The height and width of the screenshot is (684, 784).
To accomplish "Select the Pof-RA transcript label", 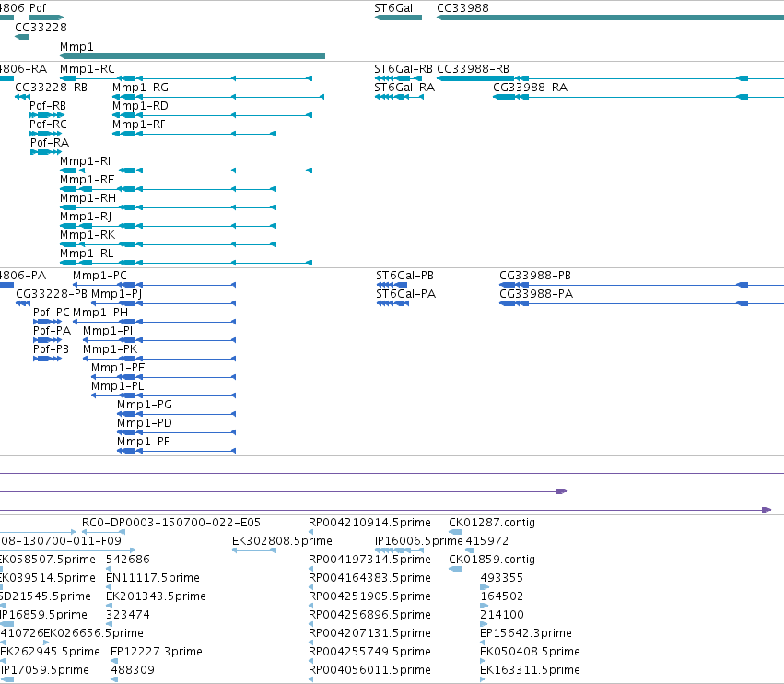I will click(50, 143).
